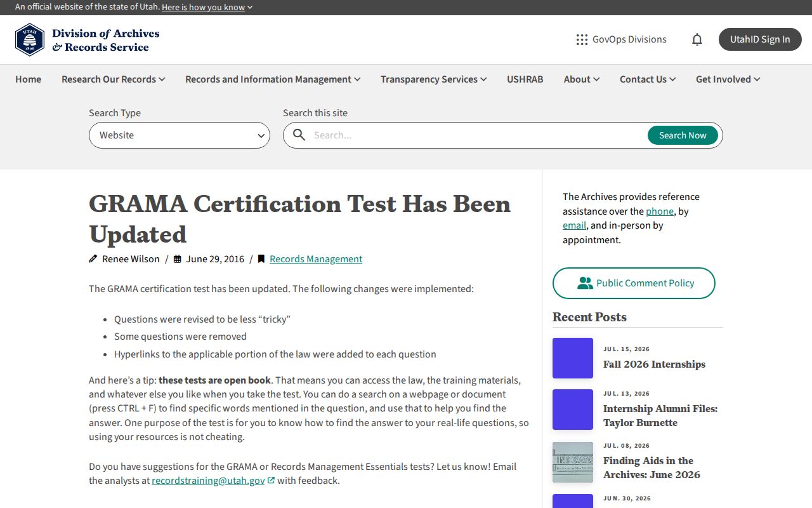The height and width of the screenshot is (508, 812).
Task: Click the recordstraining@utah.gov email link
Action: point(208,481)
